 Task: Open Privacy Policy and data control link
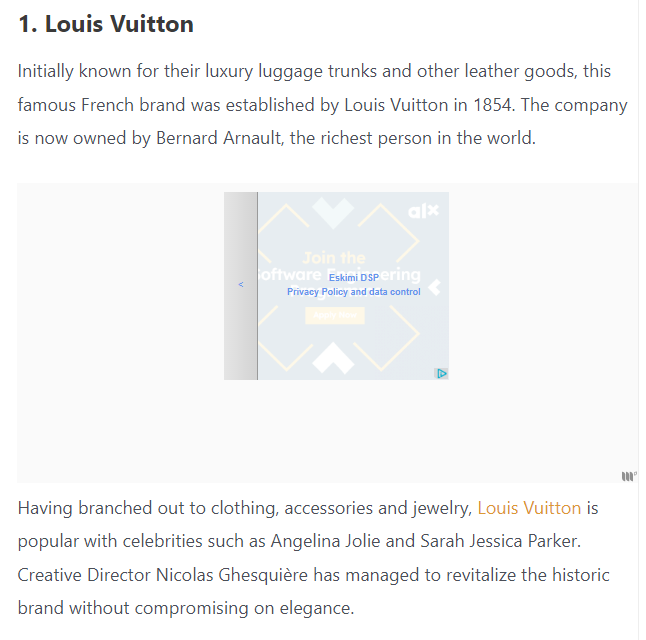pos(353,292)
